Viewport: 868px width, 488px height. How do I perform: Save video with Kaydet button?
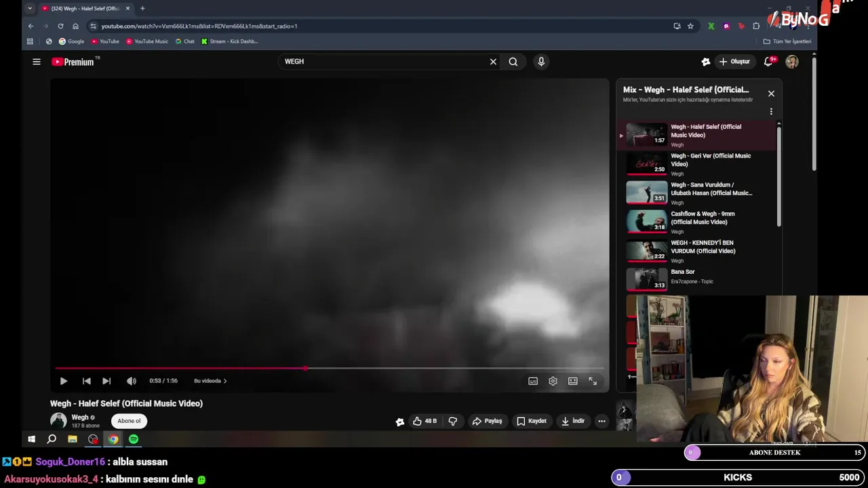[532, 421]
